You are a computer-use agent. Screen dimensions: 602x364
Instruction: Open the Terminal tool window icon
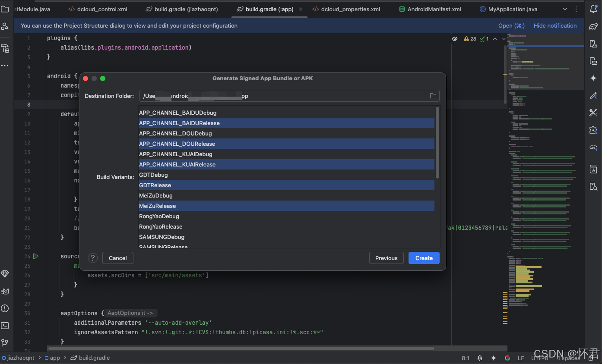point(5,326)
